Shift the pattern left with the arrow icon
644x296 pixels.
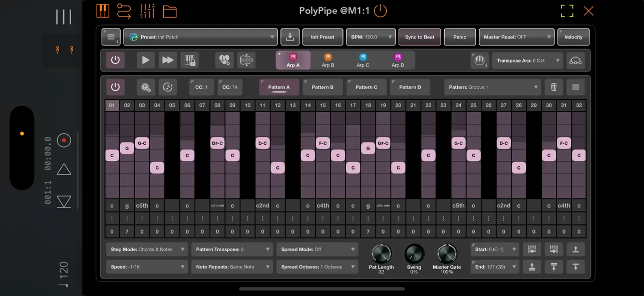532,249
